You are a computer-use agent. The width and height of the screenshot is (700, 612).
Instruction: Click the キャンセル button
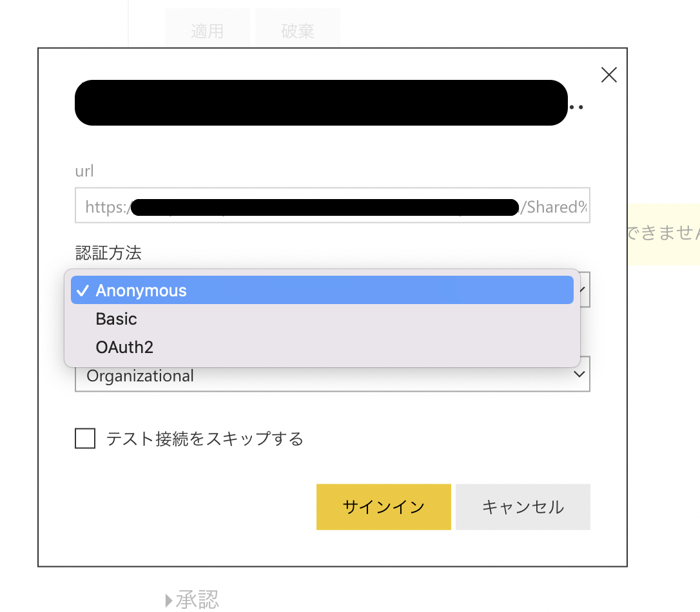[523, 507]
